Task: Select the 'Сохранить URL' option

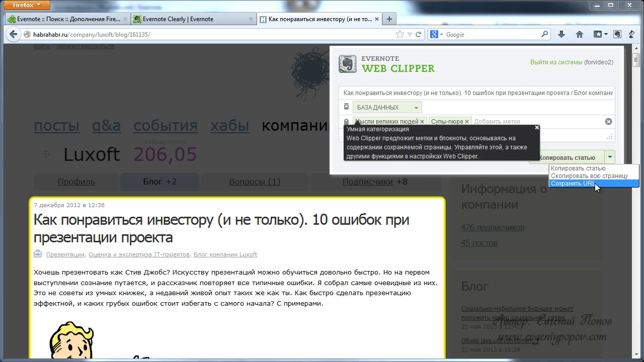Action: coord(594,184)
